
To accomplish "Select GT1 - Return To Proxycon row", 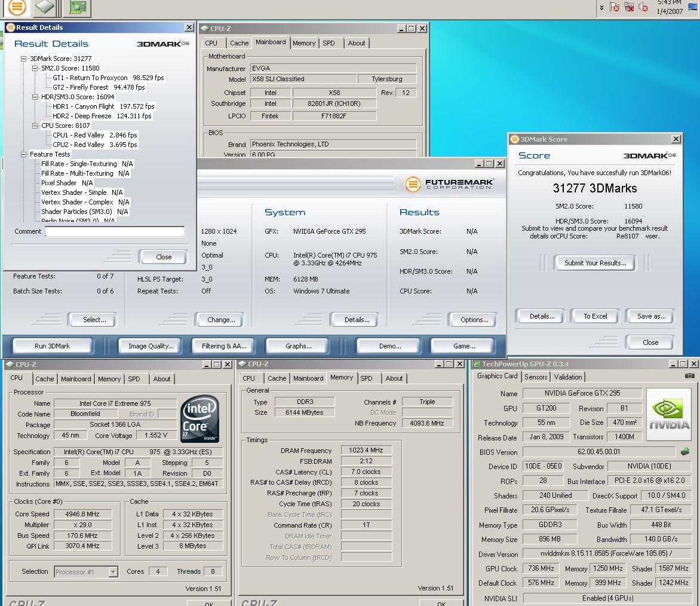I will [x=108, y=78].
